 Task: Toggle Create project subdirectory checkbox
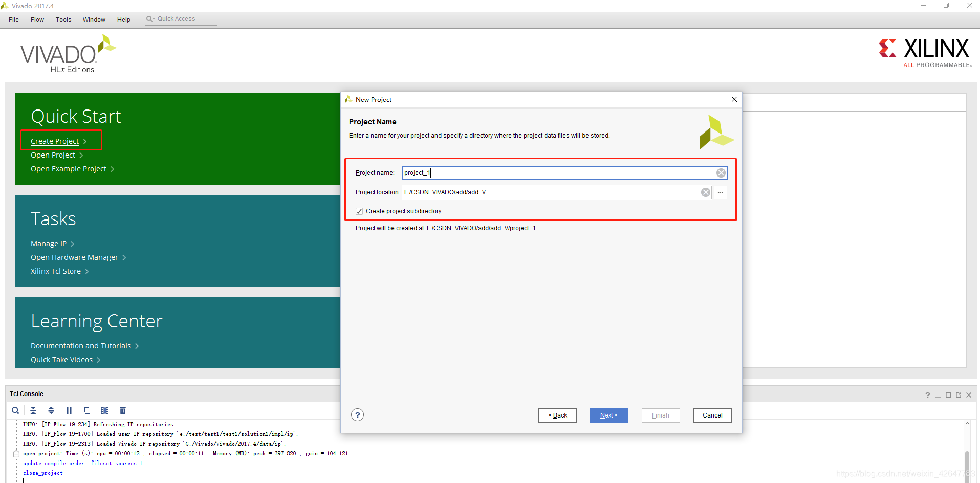[x=359, y=211]
